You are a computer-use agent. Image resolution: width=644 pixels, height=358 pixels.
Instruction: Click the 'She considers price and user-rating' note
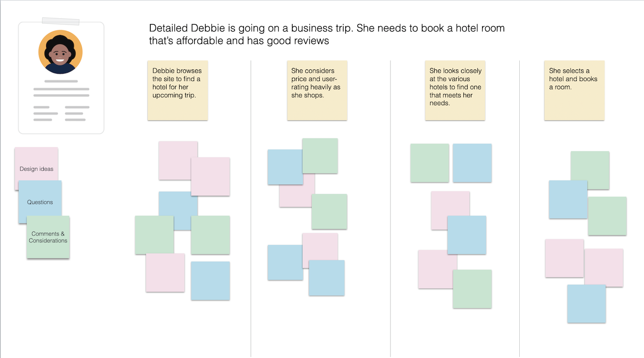(317, 90)
